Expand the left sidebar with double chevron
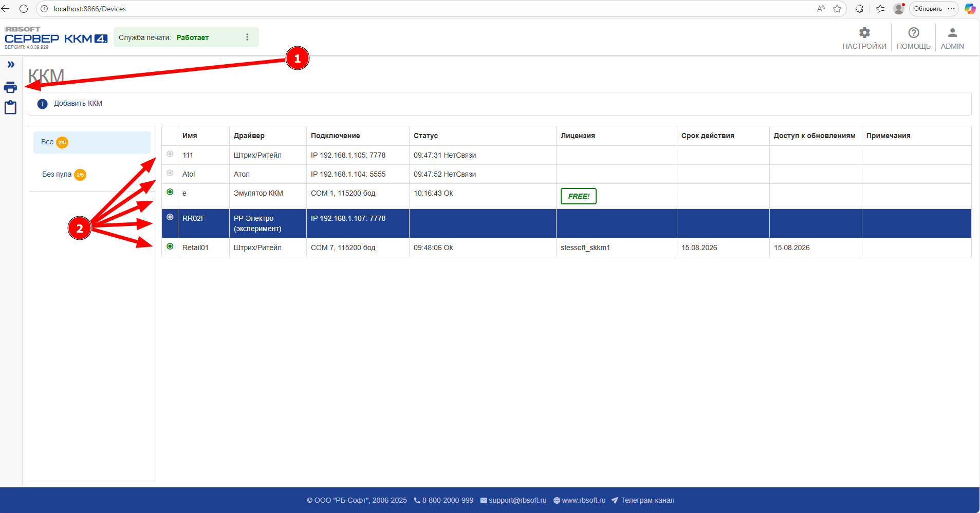 click(11, 65)
